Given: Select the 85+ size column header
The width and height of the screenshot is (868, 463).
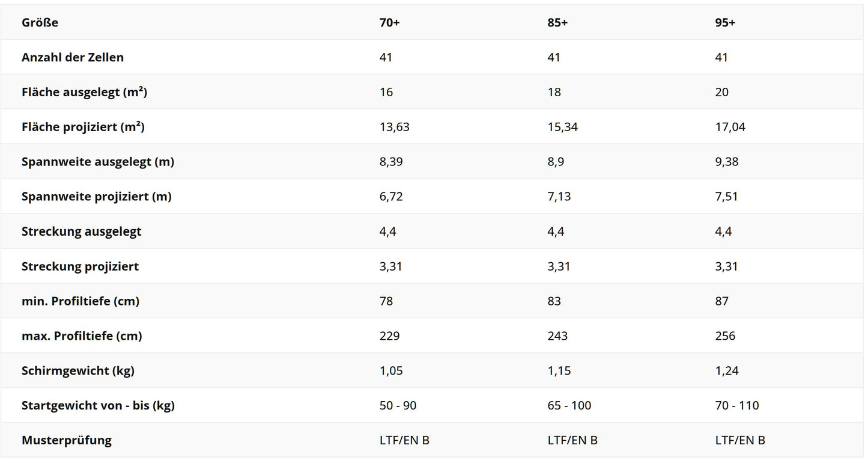Looking at the screenshot, I should pyautogui.click(x=557, y=23).
